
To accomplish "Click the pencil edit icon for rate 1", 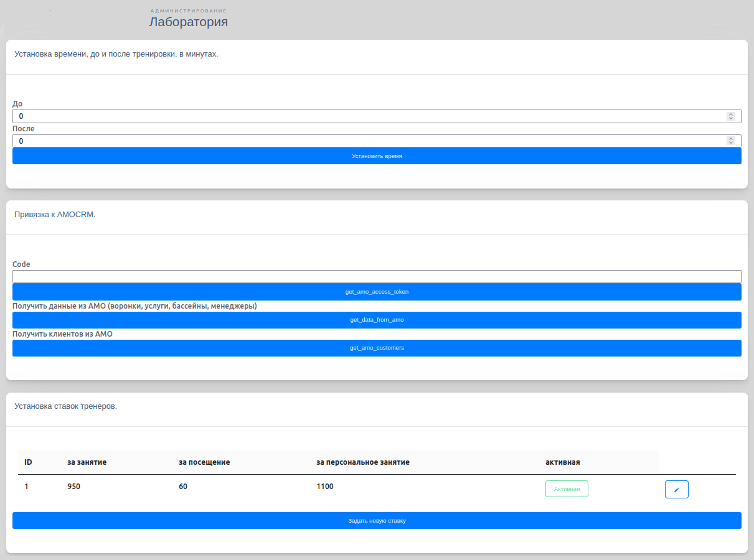I will coord(676,490).
